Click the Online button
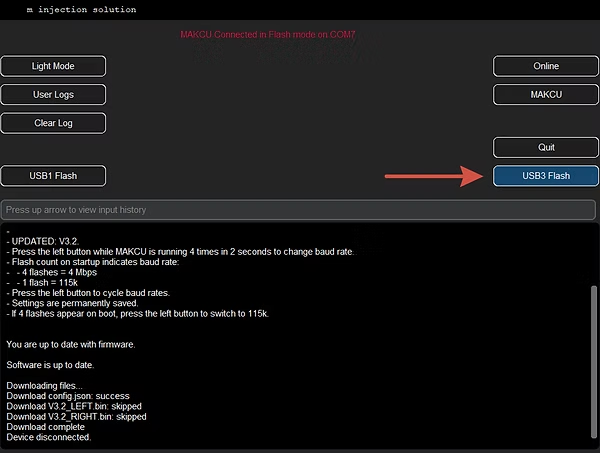 tap(545, 66)
